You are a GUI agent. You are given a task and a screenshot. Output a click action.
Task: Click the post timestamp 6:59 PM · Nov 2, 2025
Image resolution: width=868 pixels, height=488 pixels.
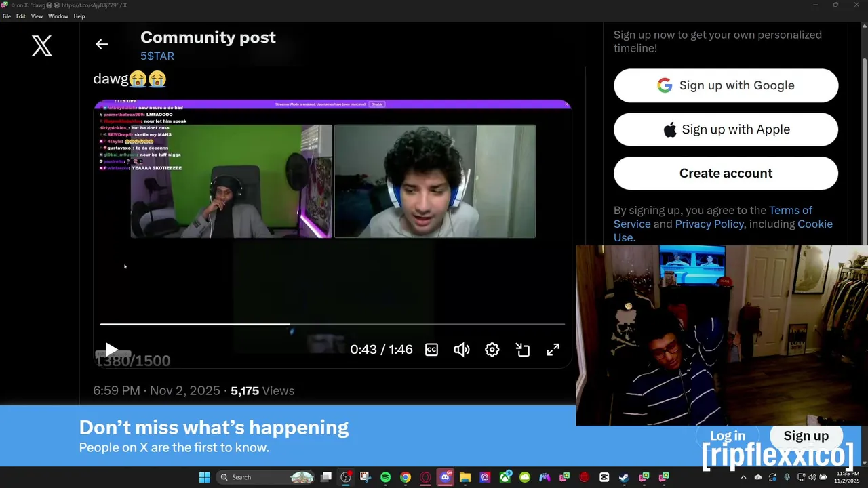pyautogui.click(x=157, y=391)
